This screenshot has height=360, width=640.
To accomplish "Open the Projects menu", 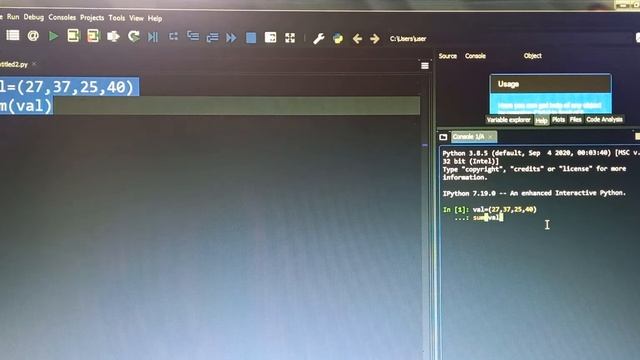I will pyautogui.click(x=92, y=18).
